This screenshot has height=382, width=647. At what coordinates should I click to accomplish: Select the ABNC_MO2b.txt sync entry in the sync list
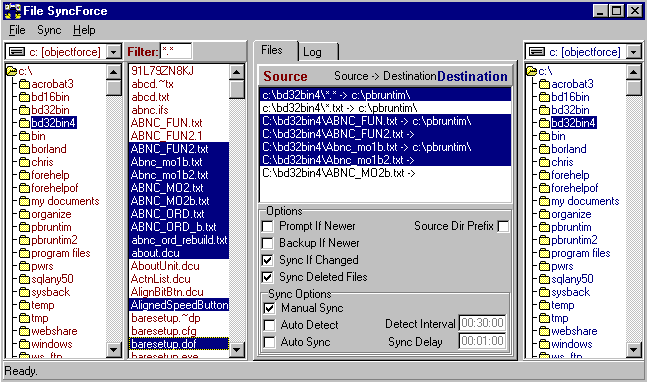tap(385, 173)
